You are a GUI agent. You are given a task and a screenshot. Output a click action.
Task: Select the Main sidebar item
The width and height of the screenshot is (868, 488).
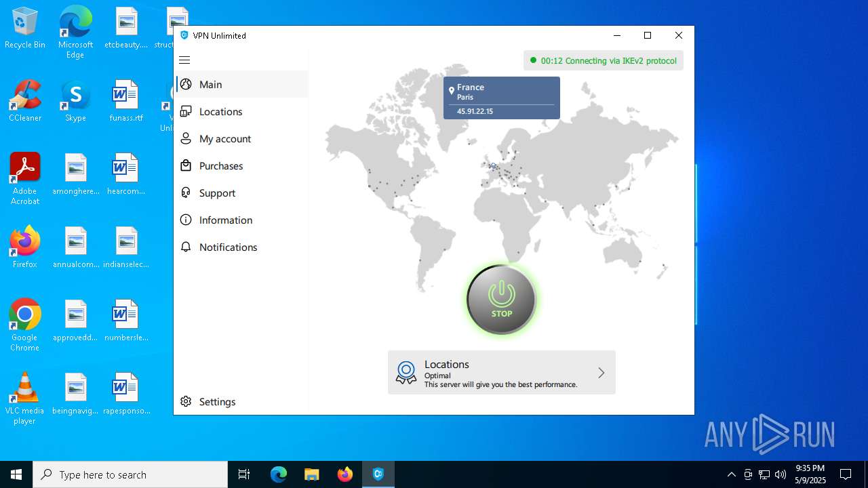point(242,85)
